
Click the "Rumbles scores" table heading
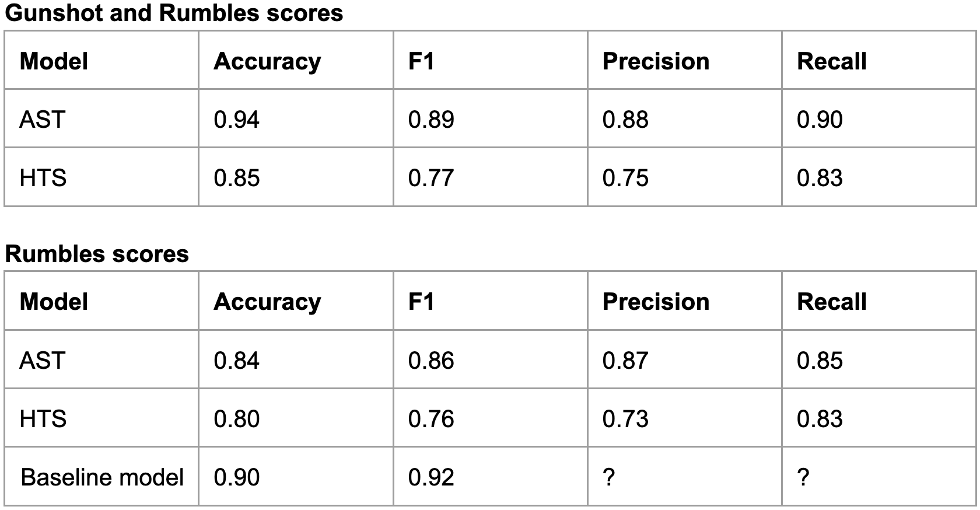pos(97,254)
